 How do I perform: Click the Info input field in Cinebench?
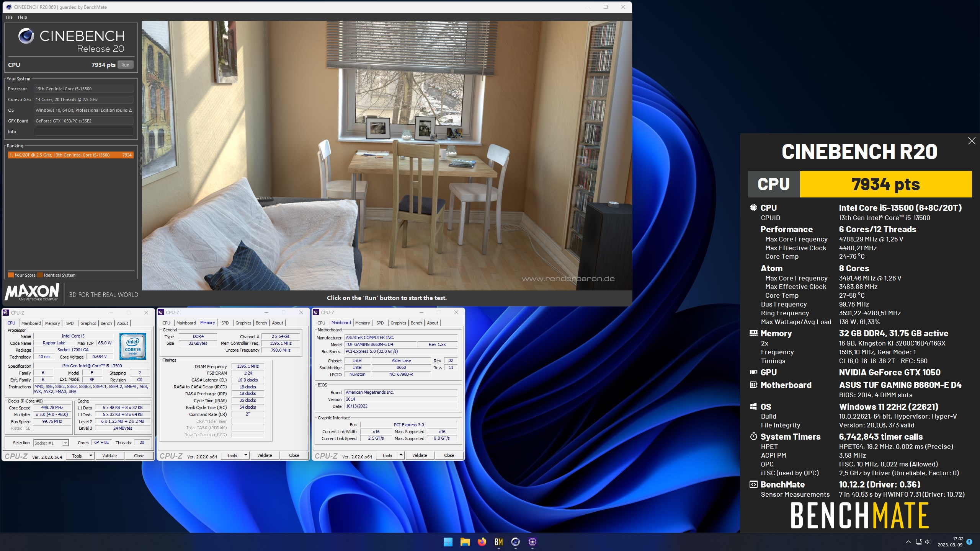tap(83, 132)
